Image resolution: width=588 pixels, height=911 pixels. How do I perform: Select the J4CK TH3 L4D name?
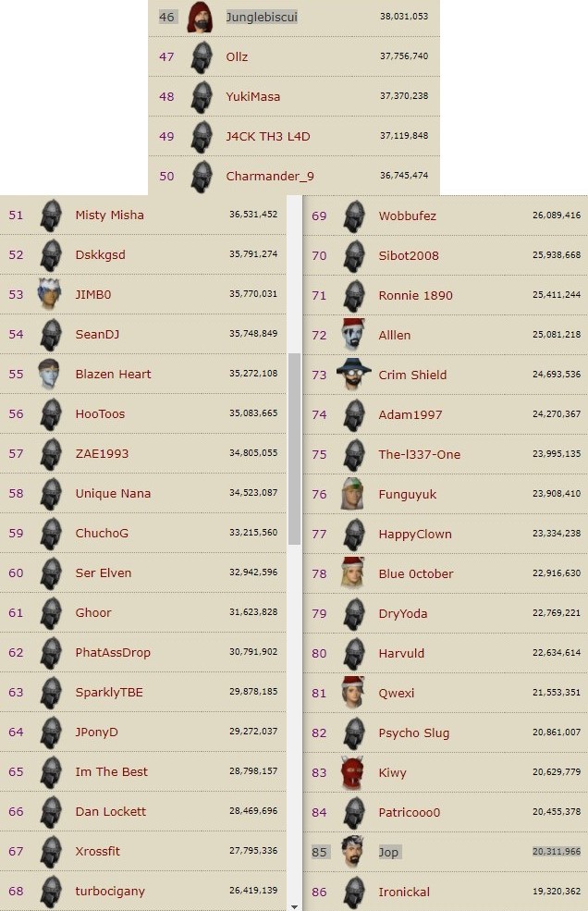pos(268,136)
